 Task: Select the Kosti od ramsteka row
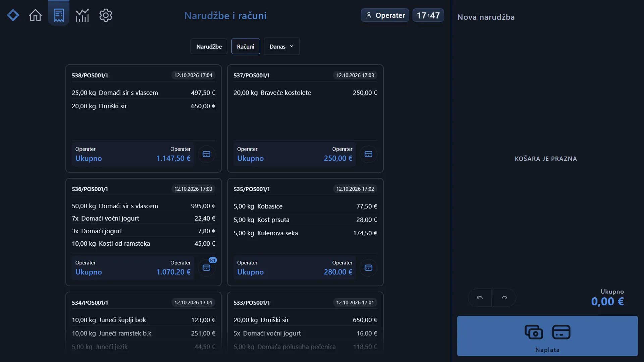click(144, 244)
